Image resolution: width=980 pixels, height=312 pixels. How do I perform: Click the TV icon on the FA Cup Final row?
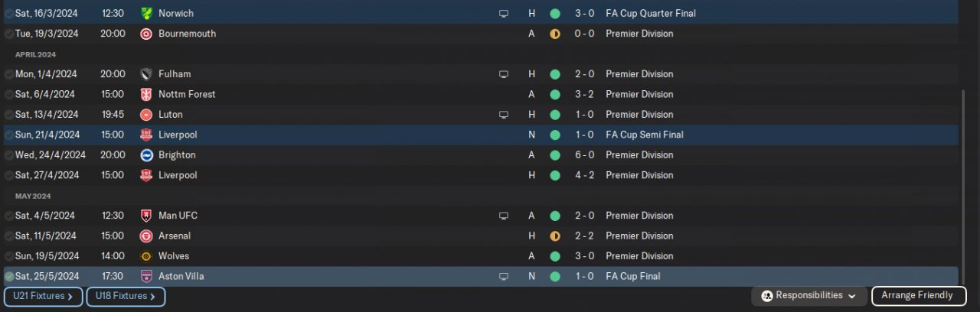pyautogui.click(x=504, y=276)
